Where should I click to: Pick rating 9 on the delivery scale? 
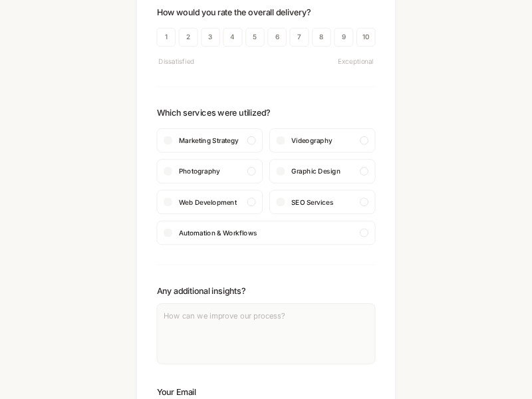(344, 37)
